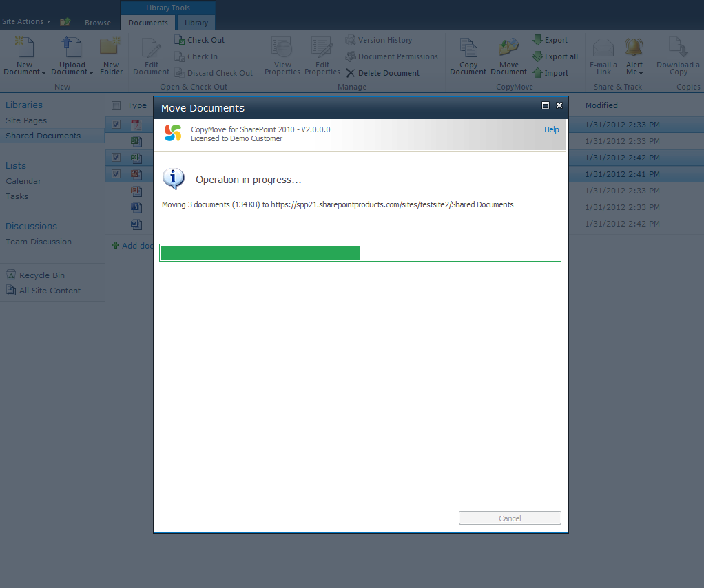Open Version History
The image size is (704, 588).
coord(378,40)
